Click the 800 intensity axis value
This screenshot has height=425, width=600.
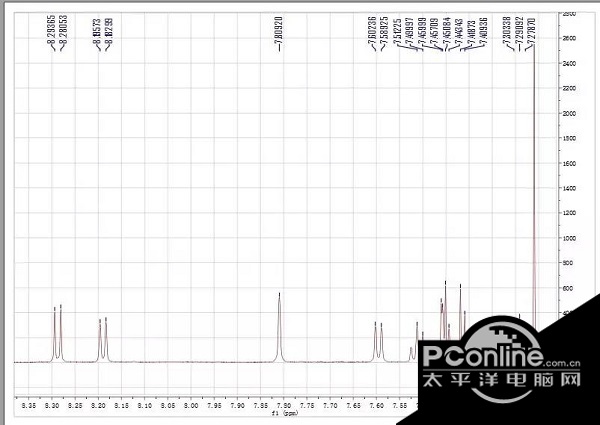(568, 263)
